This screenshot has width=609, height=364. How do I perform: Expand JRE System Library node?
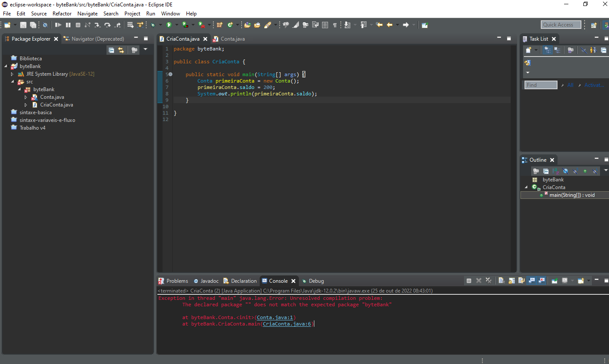pos(12,74)
